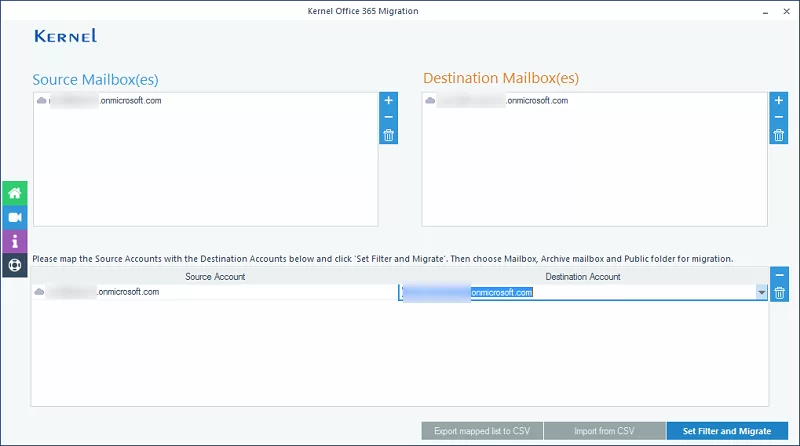Select the Source Account onmicrosoft.com cell
Screen dimensions: 800x446
(x=214, y=292)
